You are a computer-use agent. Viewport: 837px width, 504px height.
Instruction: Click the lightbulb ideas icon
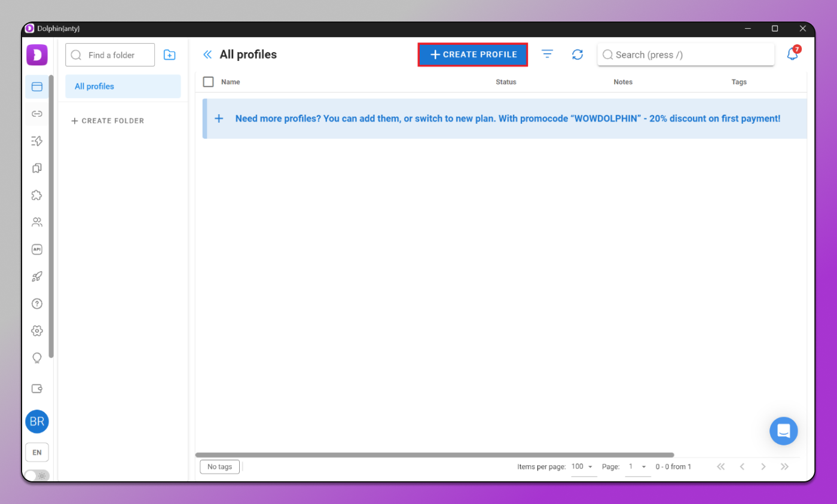tap(37, 358)
